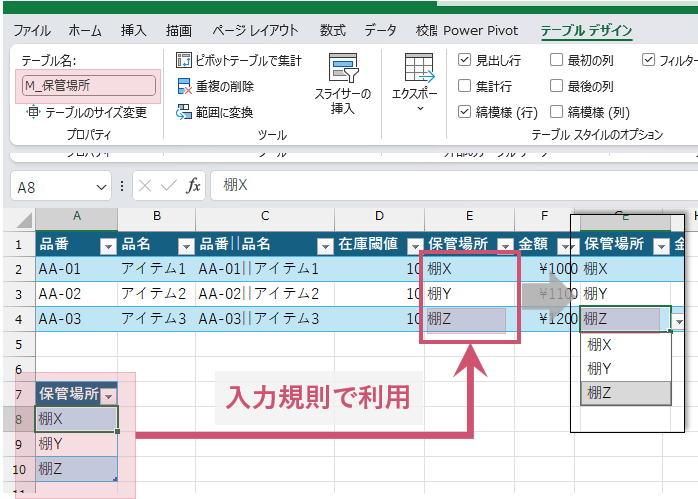This screenshot has height=499, width=698.
Task: Select column A header
Action: 77,217
